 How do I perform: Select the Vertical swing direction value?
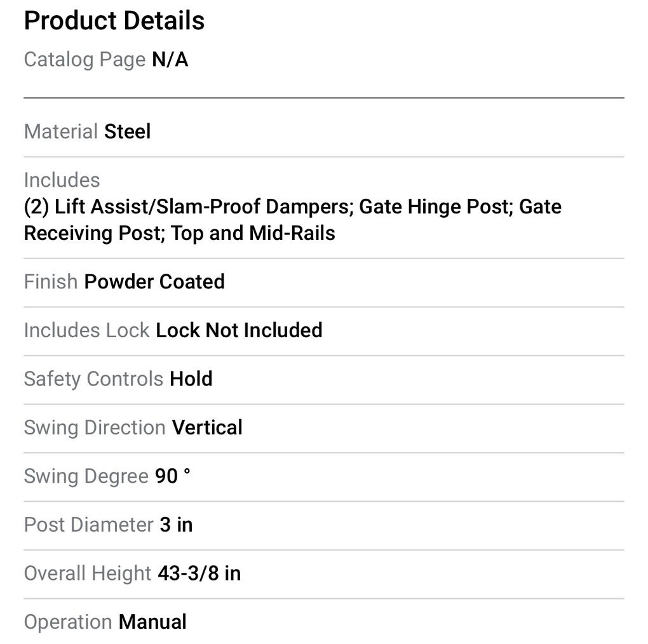coord(208,427)
